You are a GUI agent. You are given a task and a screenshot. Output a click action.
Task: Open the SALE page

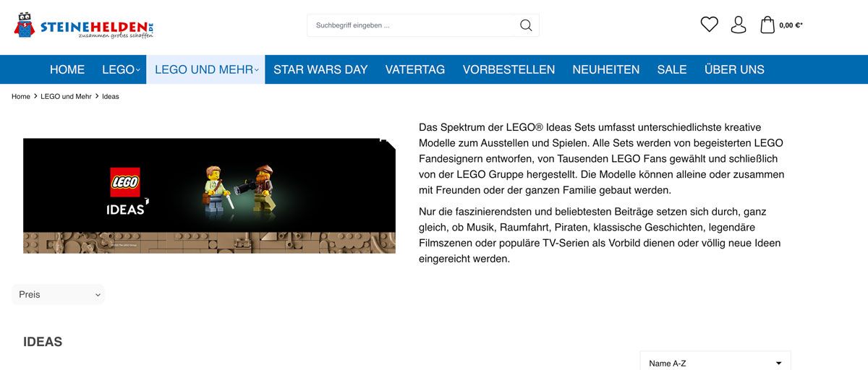pyautogui.click(x=672, y=69)
